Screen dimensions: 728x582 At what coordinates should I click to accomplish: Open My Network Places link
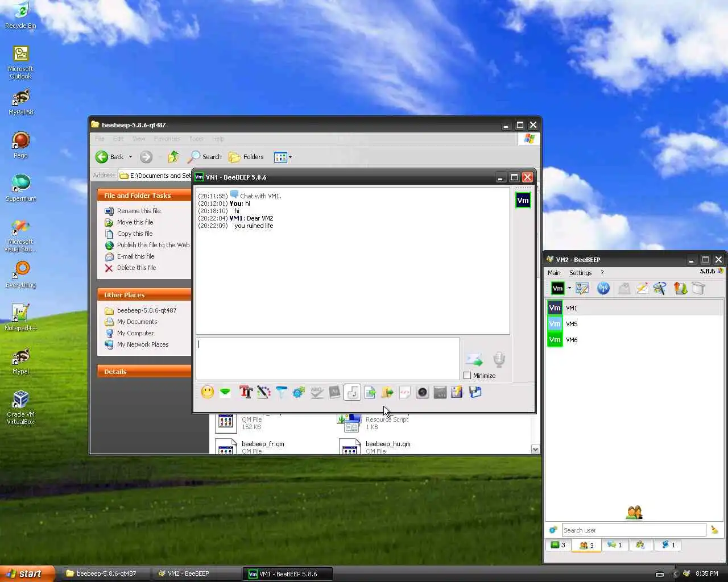click(143, 344)
